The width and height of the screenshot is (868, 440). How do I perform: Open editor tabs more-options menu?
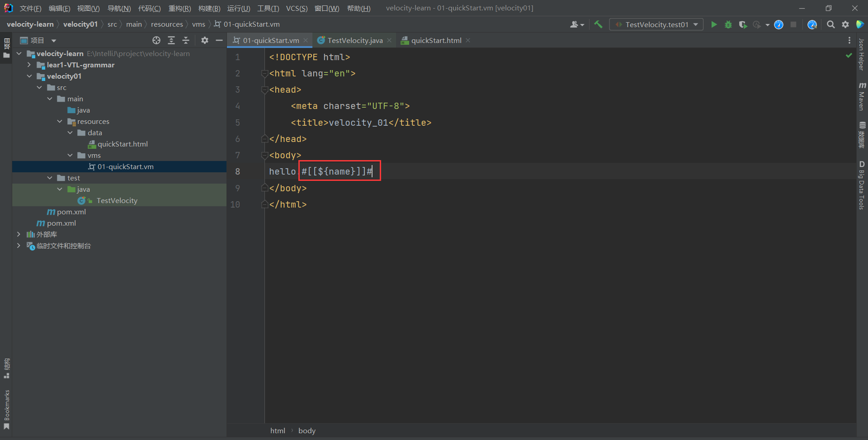(849, 40)
